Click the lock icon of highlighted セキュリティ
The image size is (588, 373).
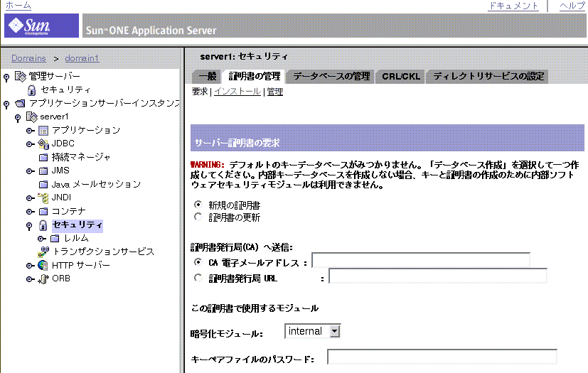click(x=43, y=225)
